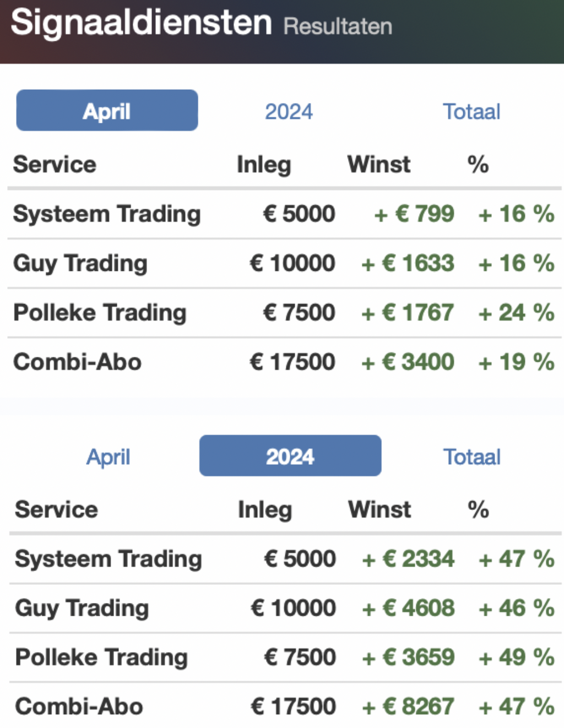Select the Combi-Abo profit of € 8267
The width and height of the screenshot is (564, 728).
(x=408, y=706)
